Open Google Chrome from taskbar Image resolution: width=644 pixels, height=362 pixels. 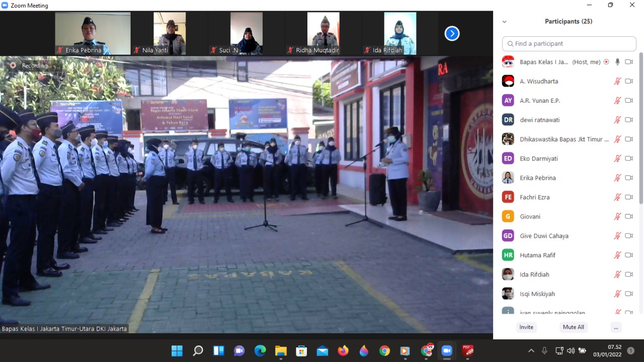384,351
